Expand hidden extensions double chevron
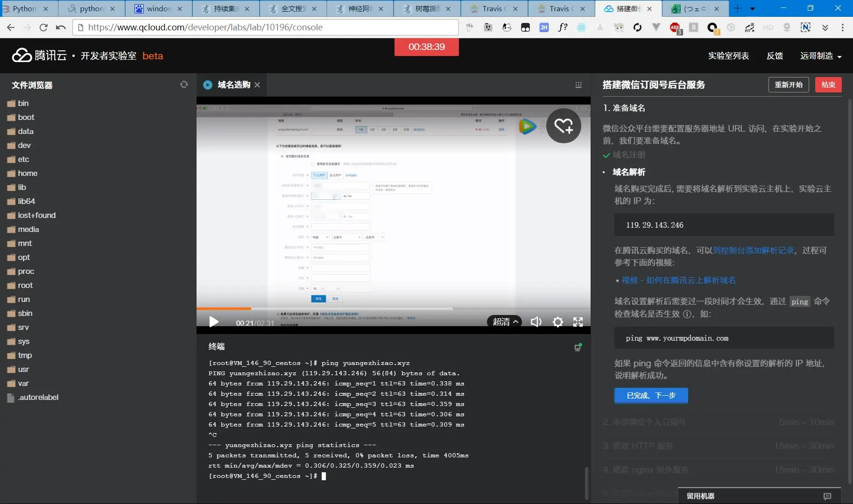The width and height of the screenshot is (853, 504). [825, 28]
